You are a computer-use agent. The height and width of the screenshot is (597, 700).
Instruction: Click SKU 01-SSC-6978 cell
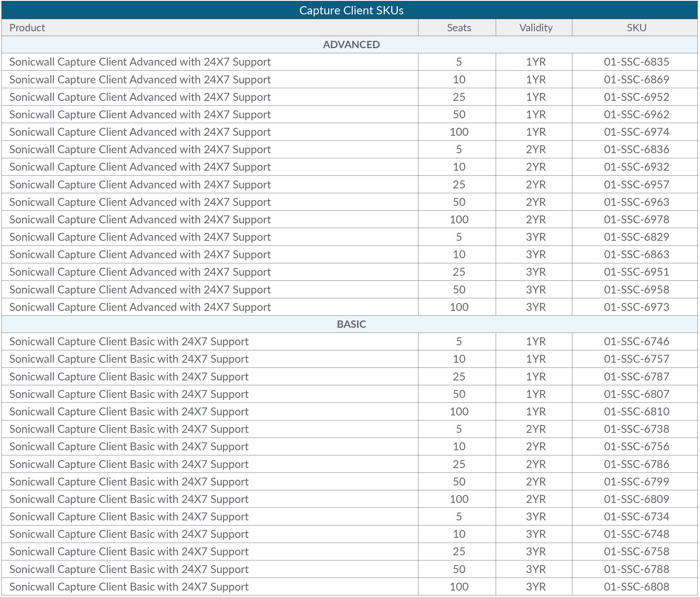coord(636,219)
